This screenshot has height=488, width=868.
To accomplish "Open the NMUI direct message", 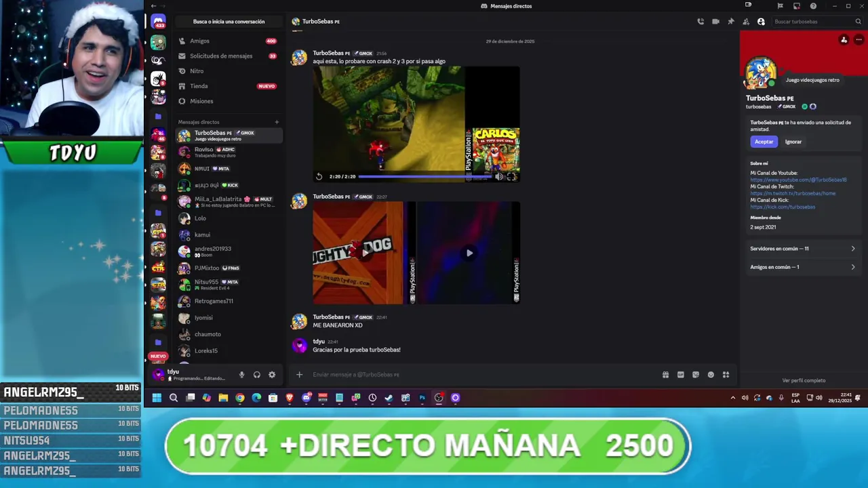I will (229, 169).
